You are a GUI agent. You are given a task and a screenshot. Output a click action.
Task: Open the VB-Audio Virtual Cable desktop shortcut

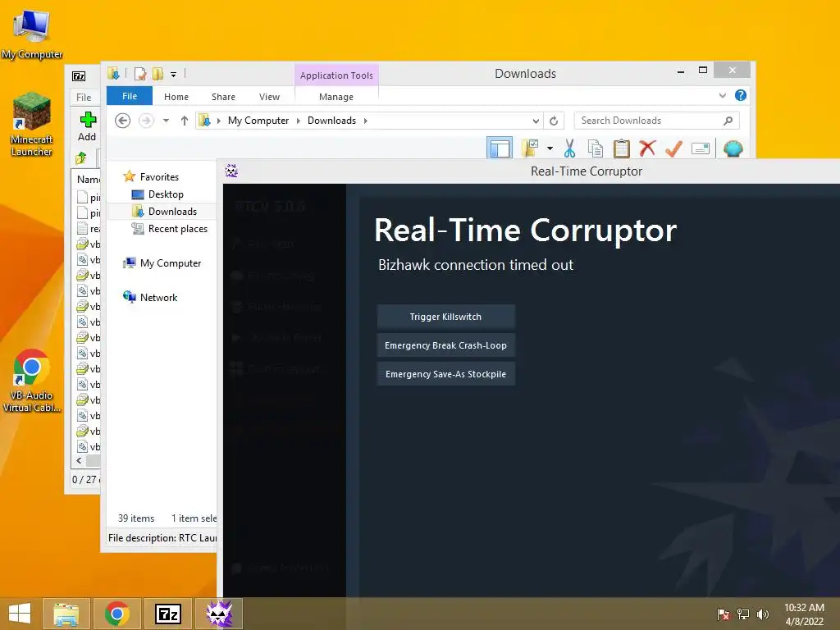point(32,381)
